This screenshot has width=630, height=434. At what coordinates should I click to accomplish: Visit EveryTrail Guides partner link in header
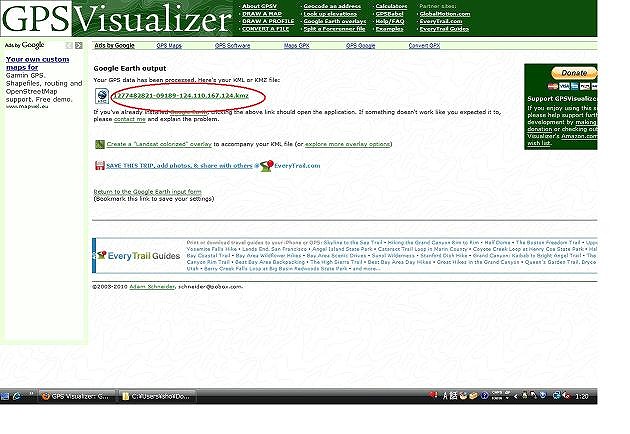click(x=444, y=29)
